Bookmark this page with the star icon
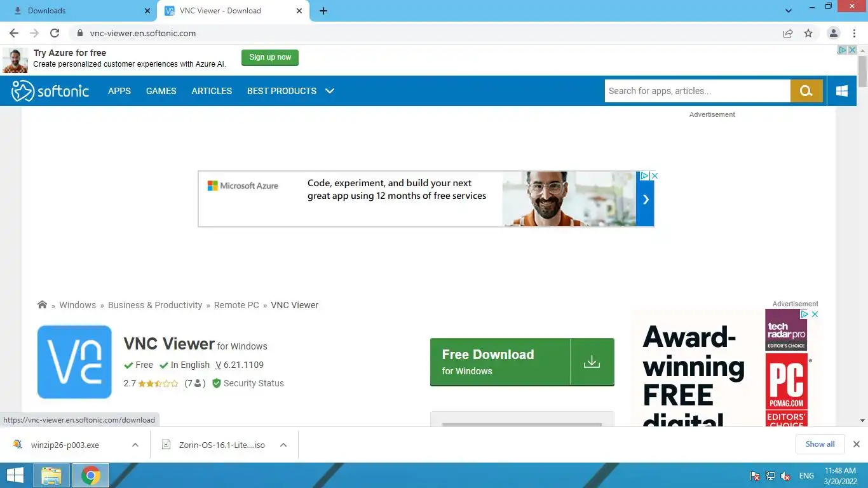Viewport: 868px width, 488px height. click(808, 33)
